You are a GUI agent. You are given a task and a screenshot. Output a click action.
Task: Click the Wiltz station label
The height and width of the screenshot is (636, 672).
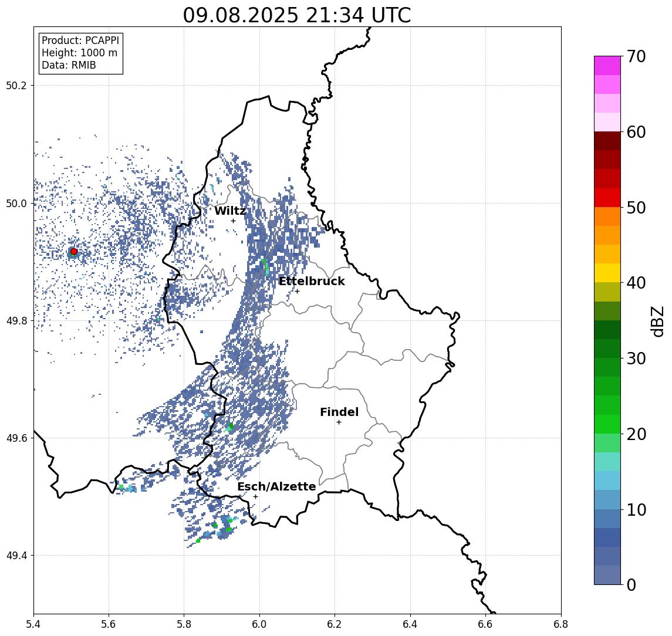(x=230, y=211)
